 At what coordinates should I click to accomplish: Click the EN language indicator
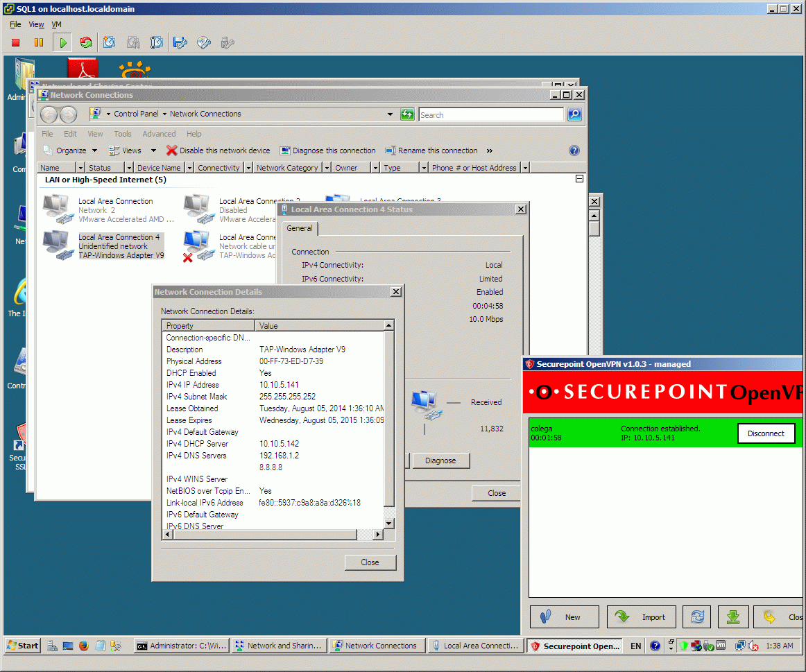(x=636, y=646)
